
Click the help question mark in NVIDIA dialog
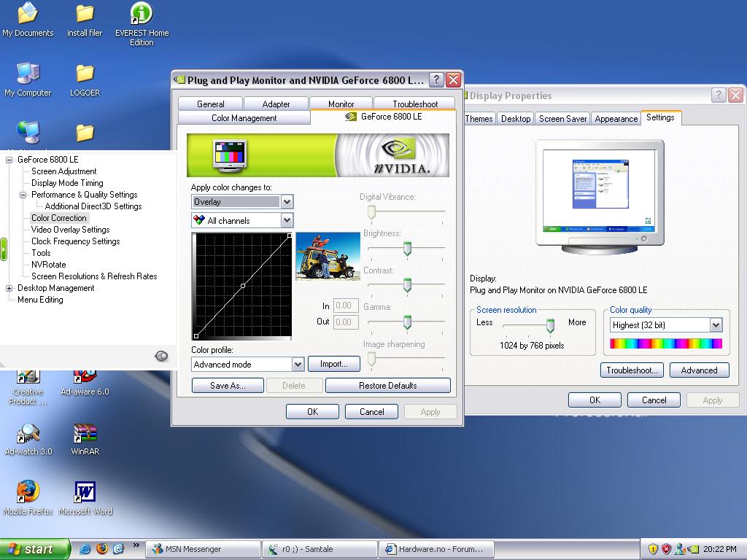click(436, 80)
